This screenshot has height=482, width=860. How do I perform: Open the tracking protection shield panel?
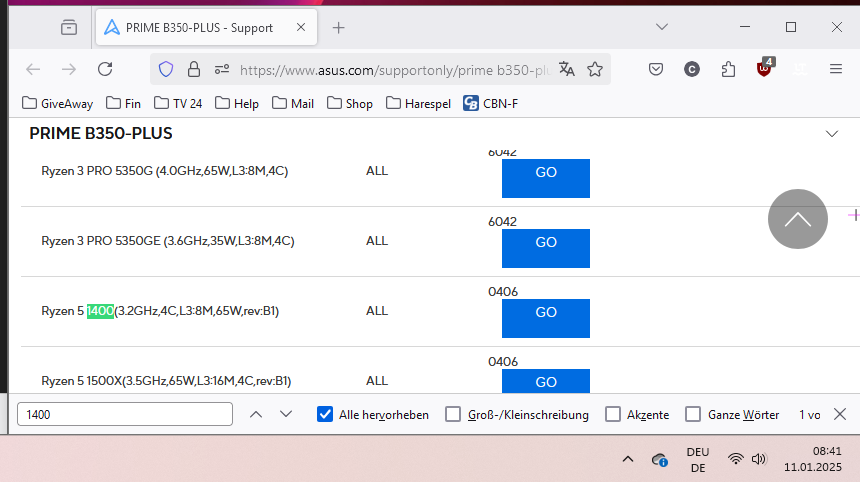(x=166, y=69)
